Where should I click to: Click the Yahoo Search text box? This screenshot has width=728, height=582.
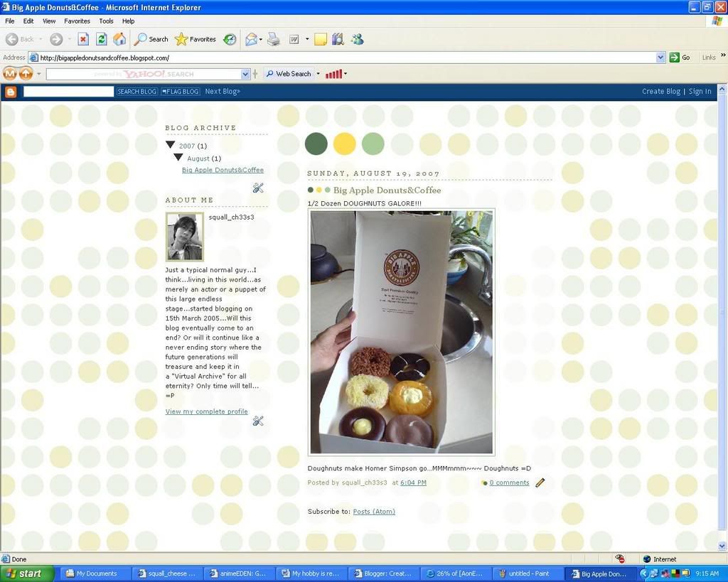pyautogui.click(x=144, y=74)
